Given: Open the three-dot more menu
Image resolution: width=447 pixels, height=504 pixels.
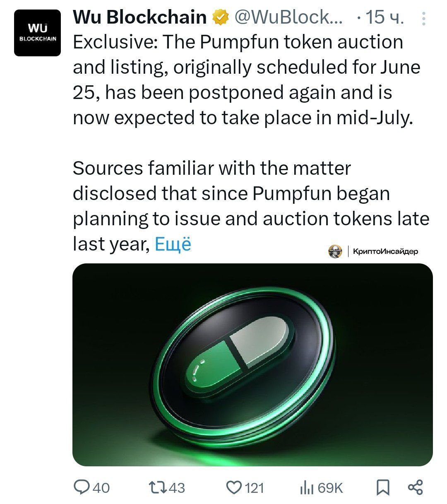Looking at the screenshot, I should pos(423,19).
